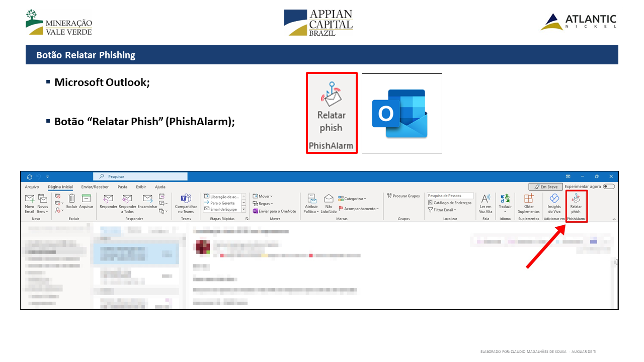
Task: Click Procurar Grupos
Action: tap(404, 196)
